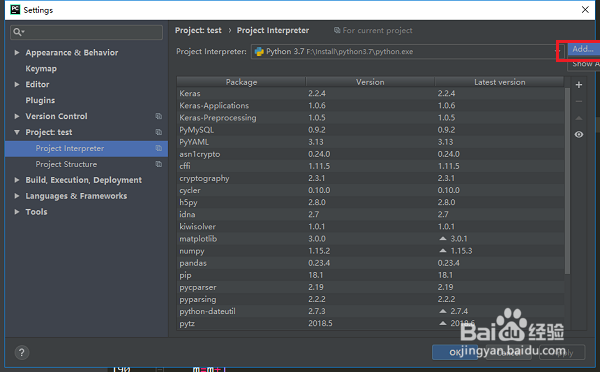Click the upgrade arrow beside numpy 1.15.3
600x372 pixels.
click(x=443, y=251)
